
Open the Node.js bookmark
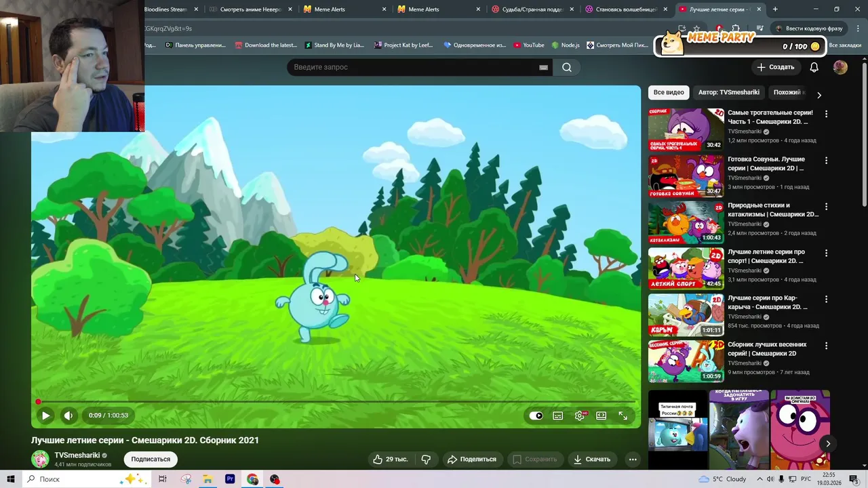coord(566,45)
